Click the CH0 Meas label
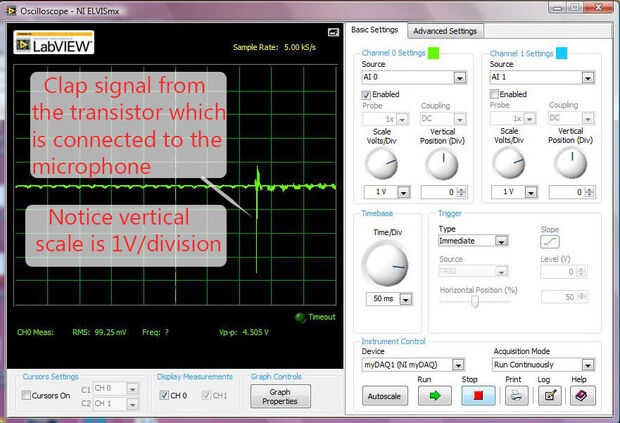 click(x=35, y=332)
